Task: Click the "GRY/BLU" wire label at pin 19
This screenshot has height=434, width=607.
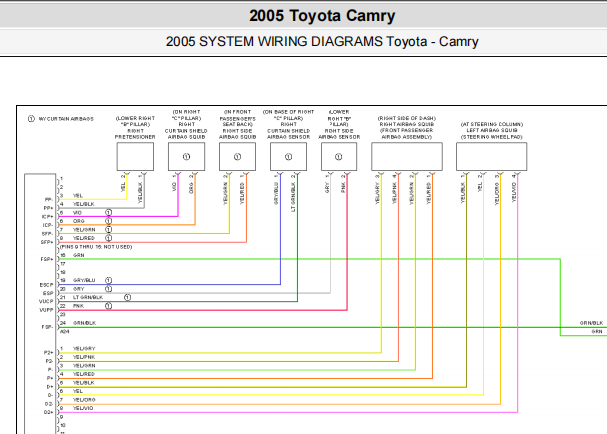Action: coord(84,280)
